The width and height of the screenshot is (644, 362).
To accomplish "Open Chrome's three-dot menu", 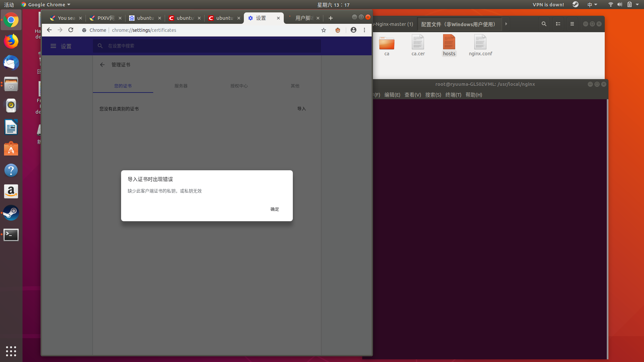I will pyautogui.click(x=365, y=30).
